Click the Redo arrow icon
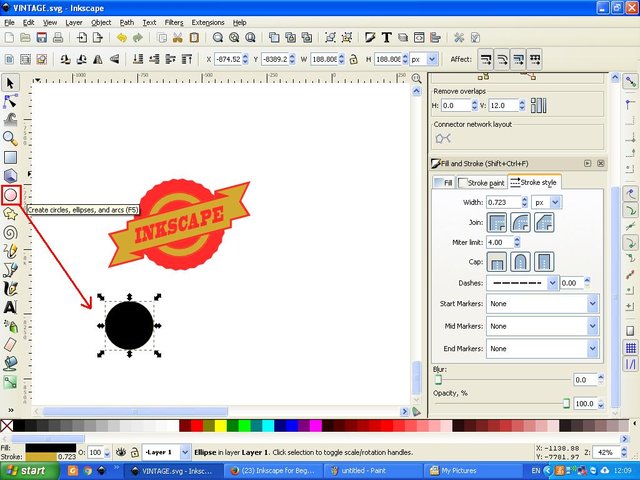The image size is (640, 480). pyautogui.click(x=138, y=38)
